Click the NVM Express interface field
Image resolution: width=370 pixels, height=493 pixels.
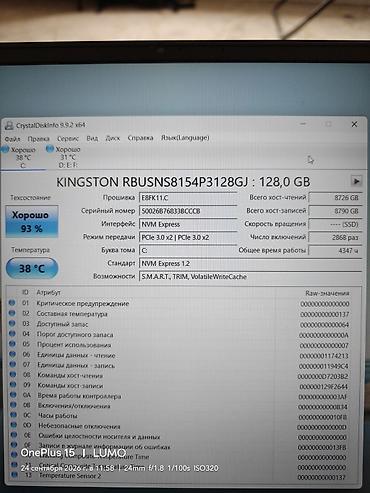pos(188,224)
